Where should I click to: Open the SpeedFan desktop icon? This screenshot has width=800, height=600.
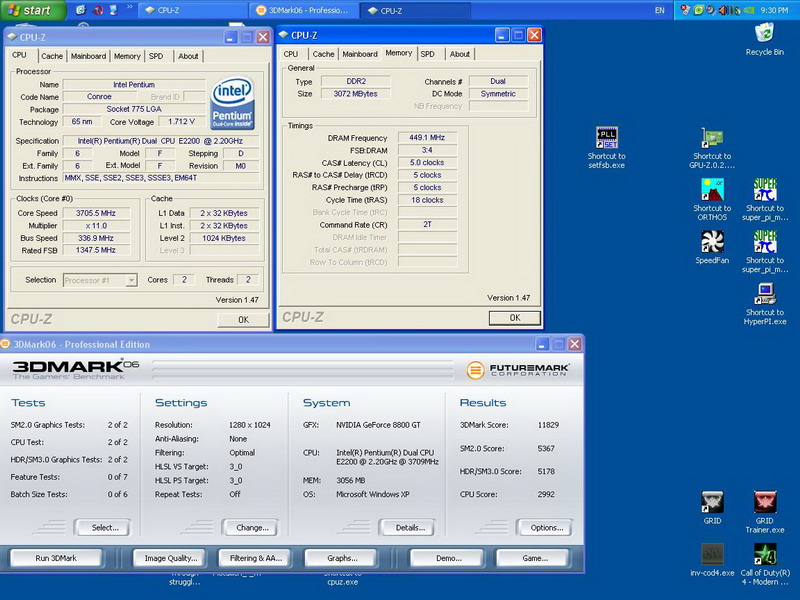pos(712,242)
